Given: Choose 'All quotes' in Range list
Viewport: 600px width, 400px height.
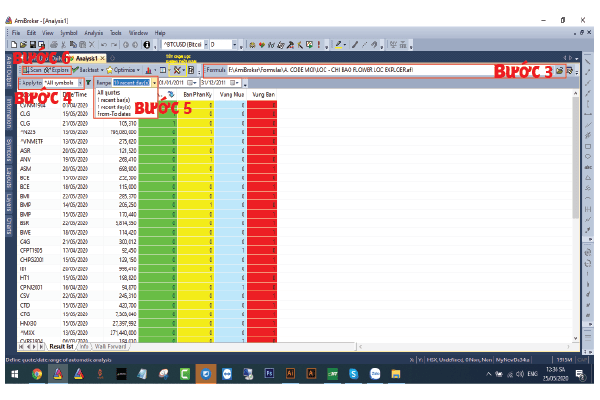Looking at the screenshot, I should coord(109,93).
